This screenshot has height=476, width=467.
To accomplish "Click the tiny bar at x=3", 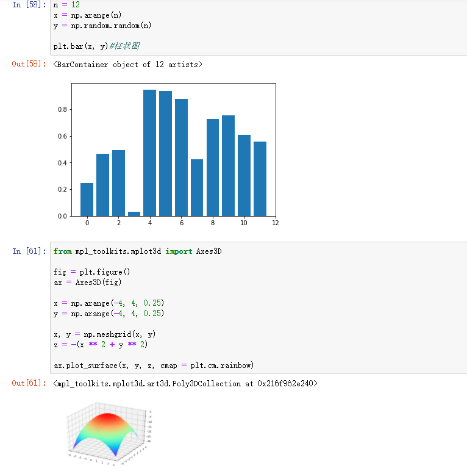I will click(x=134, y=214).
